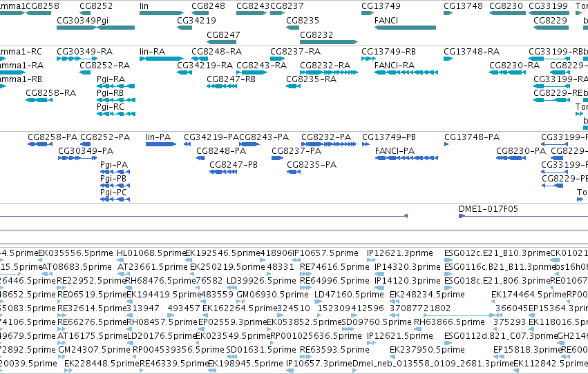Select the SD09760.5prime EST label
The height and width of the screenshot is (374, 588).
(x=377, y=322)
